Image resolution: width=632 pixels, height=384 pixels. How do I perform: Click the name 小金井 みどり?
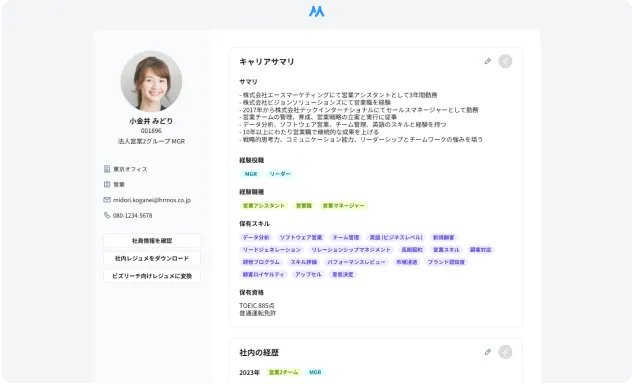coord(151,121)
